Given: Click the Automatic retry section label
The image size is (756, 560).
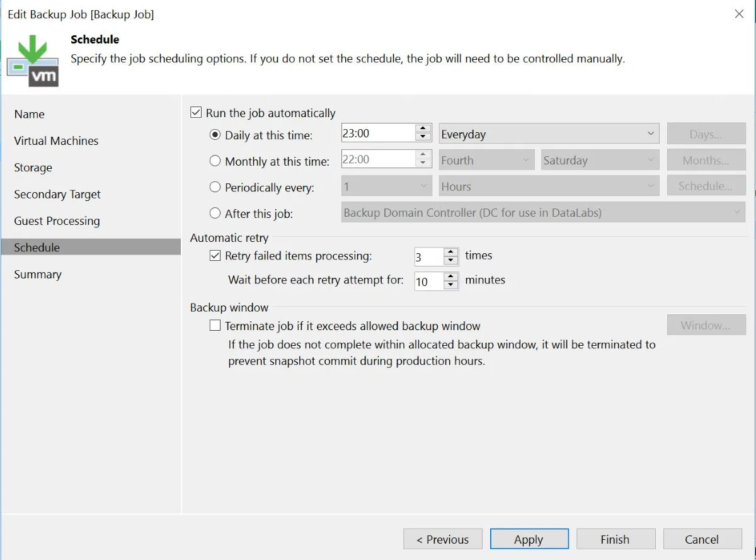Looking at the screenshot, I should tap(229, 238).
